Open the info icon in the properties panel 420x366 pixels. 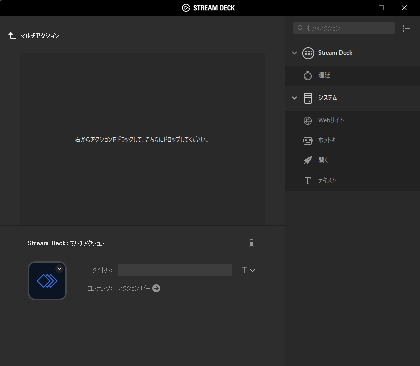251,243
